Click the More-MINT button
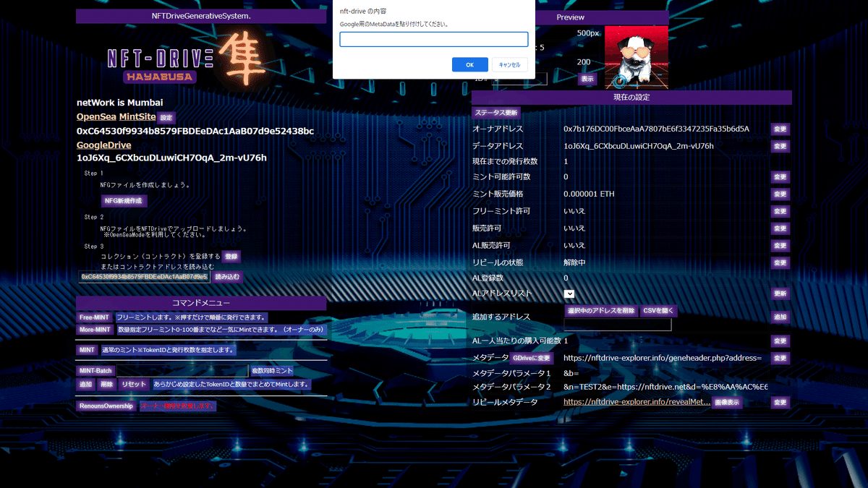 (95, 330)
